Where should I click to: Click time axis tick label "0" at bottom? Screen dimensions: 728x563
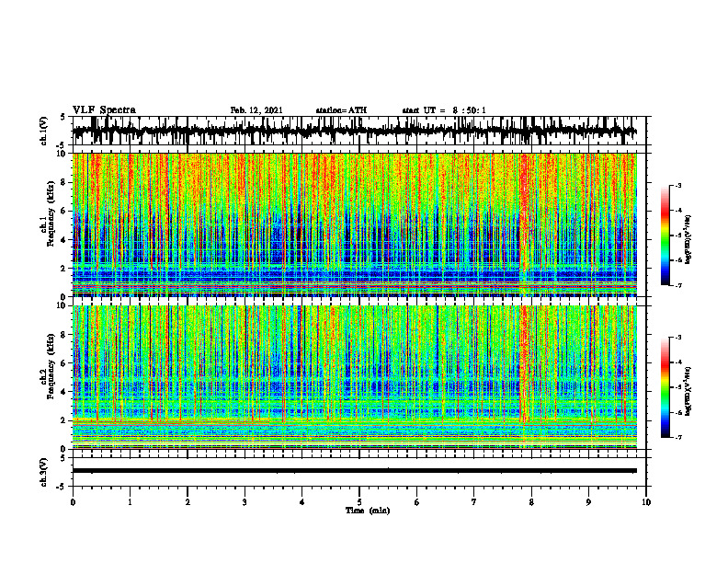tap(73, 502)
